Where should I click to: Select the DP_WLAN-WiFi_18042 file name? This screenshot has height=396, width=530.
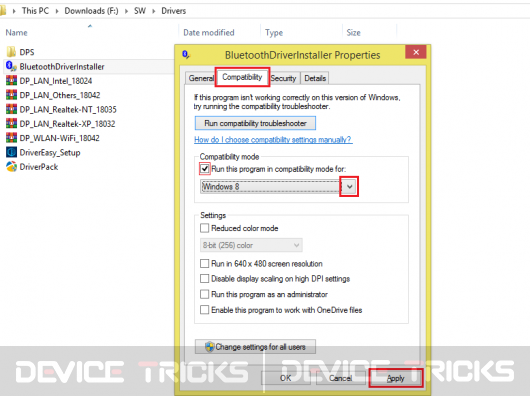(x=59, y=138)
